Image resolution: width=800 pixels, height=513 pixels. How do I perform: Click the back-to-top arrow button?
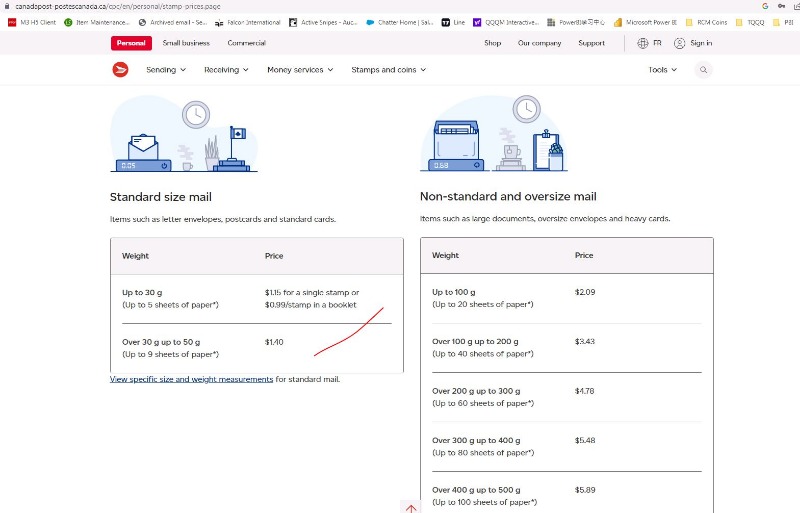[411, 508]
